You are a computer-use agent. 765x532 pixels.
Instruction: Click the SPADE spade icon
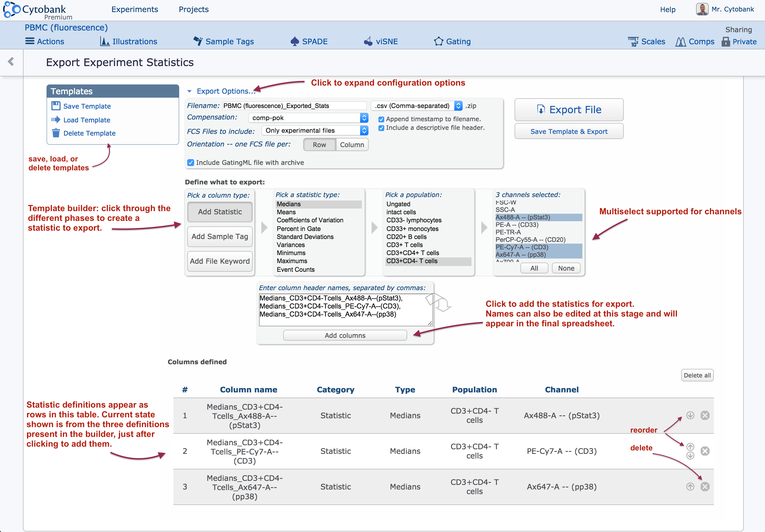pos(295,41)
